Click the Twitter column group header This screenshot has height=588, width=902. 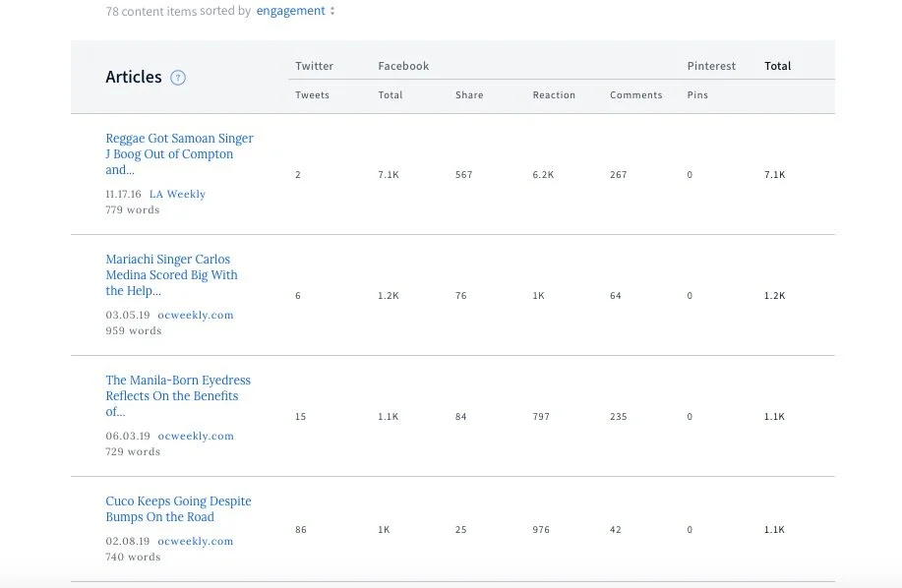tap(314, 66)
